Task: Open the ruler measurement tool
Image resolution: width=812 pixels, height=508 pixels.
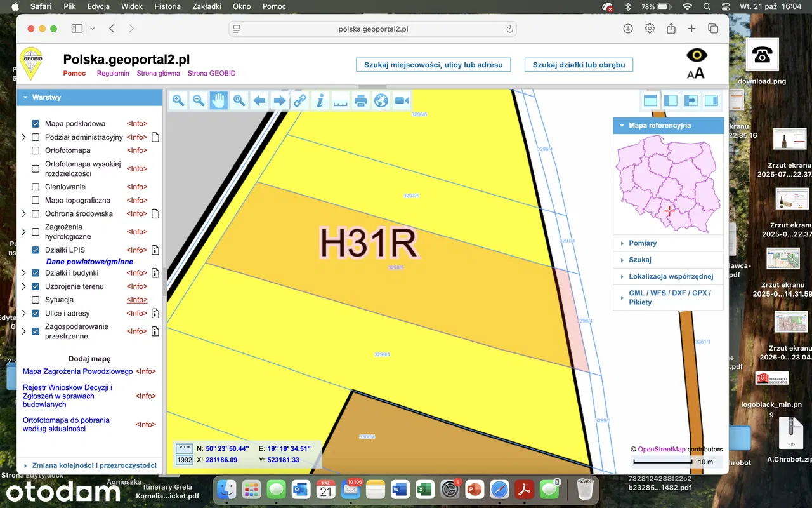Action: pyautogui.click(x=341, y=100)
